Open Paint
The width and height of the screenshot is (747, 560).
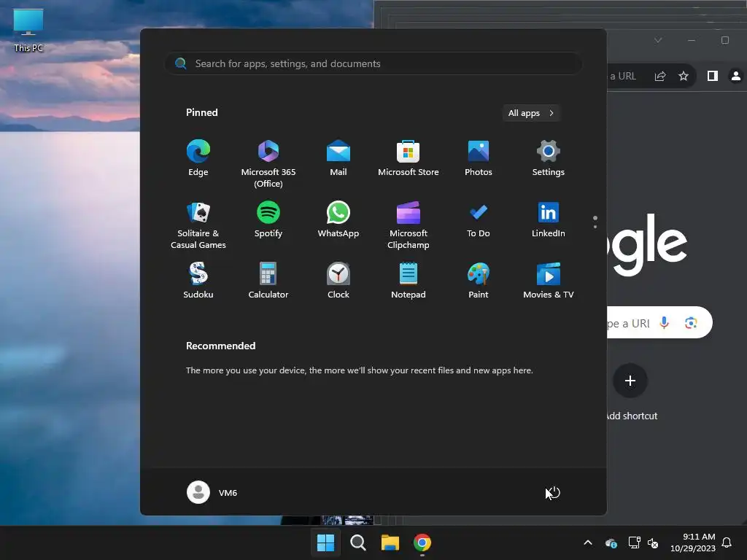[x=479, y=281]
